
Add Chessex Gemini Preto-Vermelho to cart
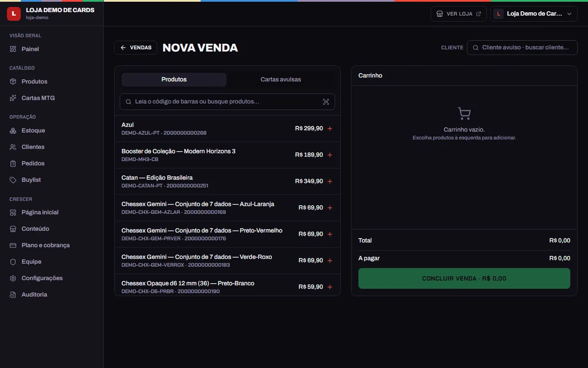(330, 234)
